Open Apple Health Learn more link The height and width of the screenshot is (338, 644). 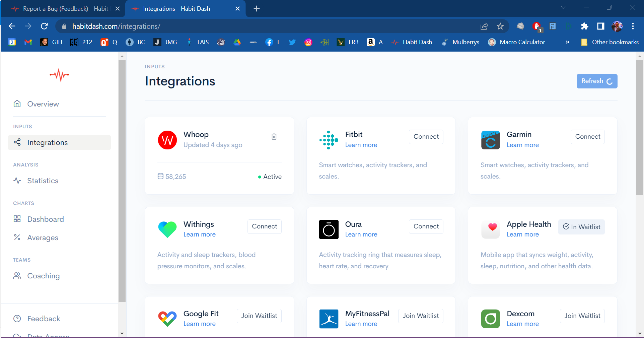523,234
